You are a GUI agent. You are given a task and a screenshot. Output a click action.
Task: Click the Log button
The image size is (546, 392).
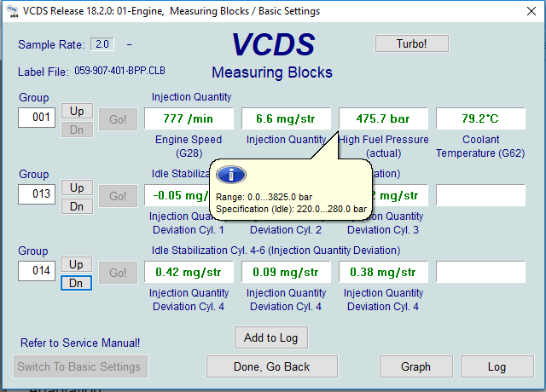(497, 367)
